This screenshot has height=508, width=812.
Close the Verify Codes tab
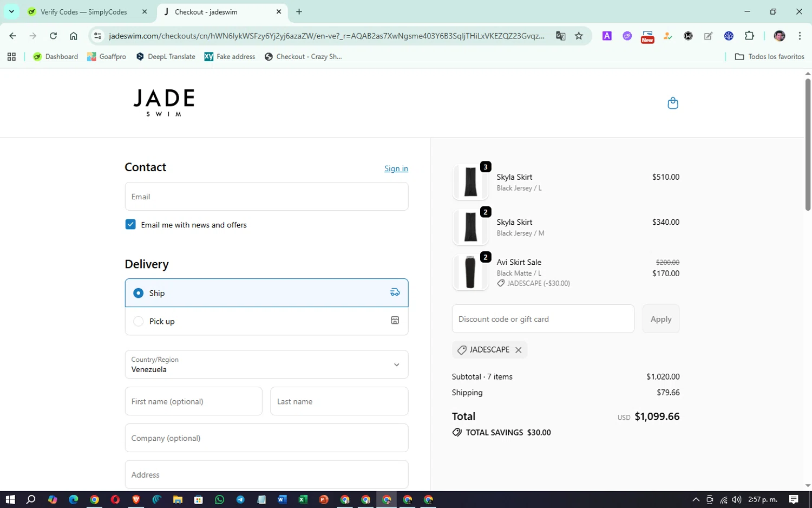145,11
